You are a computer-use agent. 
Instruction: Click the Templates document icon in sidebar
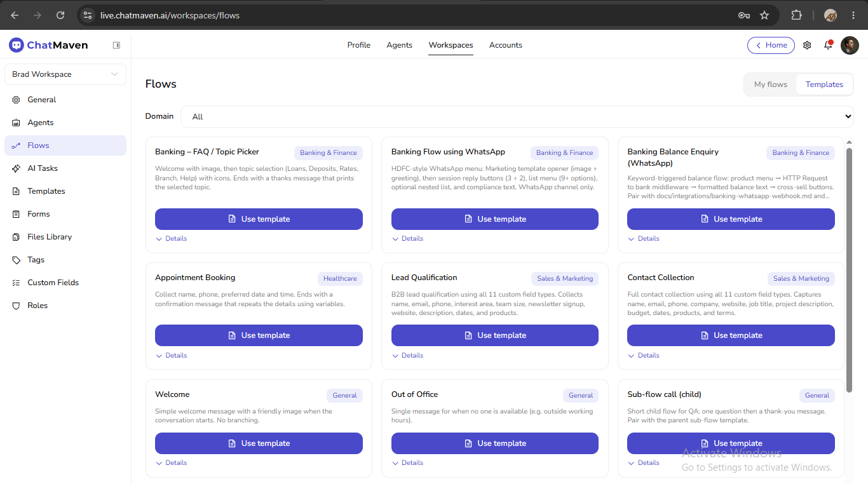pos(16,191)
